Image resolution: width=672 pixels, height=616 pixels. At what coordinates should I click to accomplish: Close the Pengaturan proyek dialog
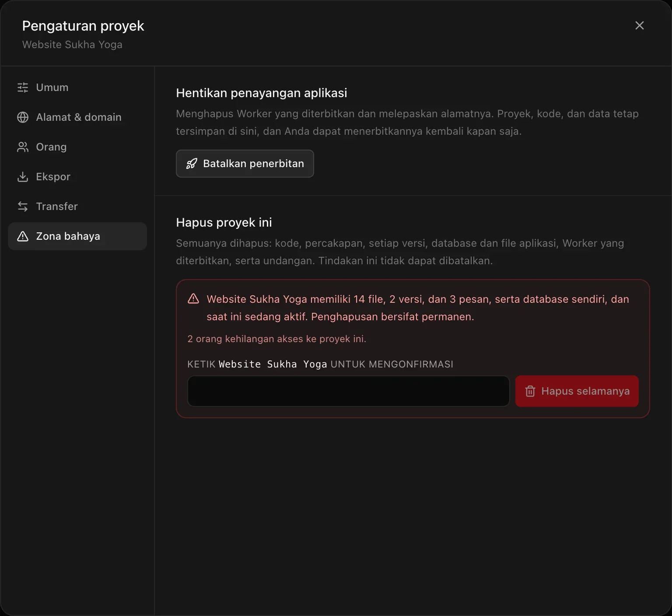point(640,25)
